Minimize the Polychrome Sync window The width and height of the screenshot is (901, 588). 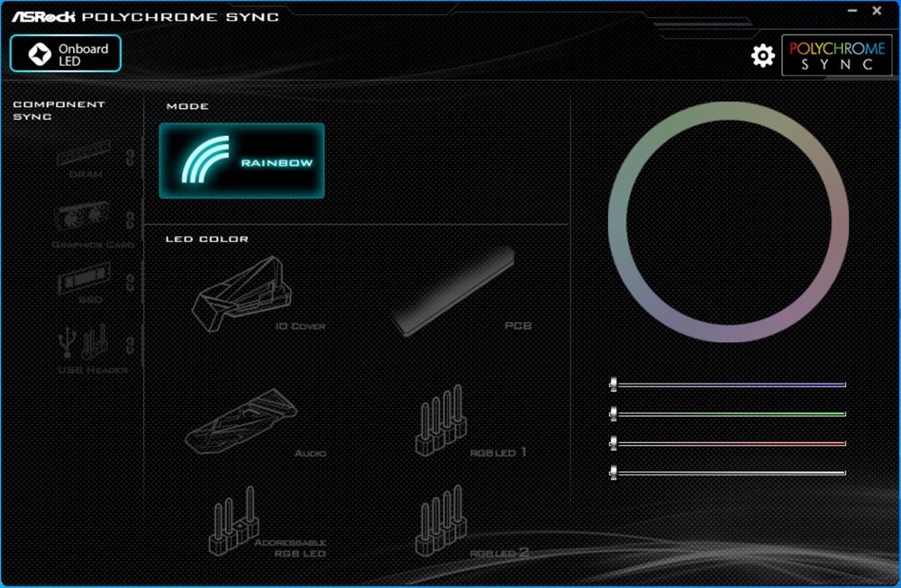click(x=852, y=10)
